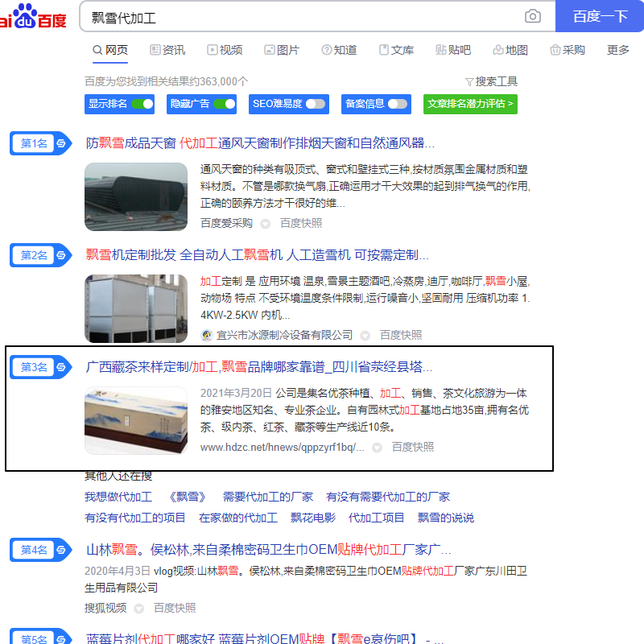Switch to the 资讯 tab

pos(167,50)
